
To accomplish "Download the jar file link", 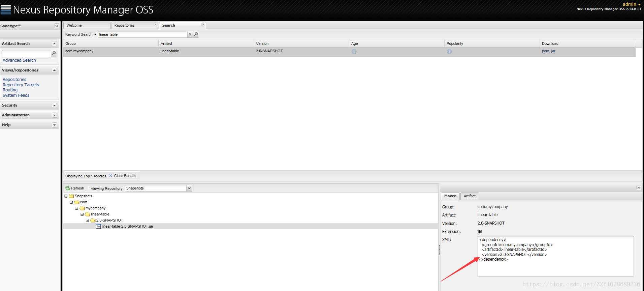I will [553, 51].
